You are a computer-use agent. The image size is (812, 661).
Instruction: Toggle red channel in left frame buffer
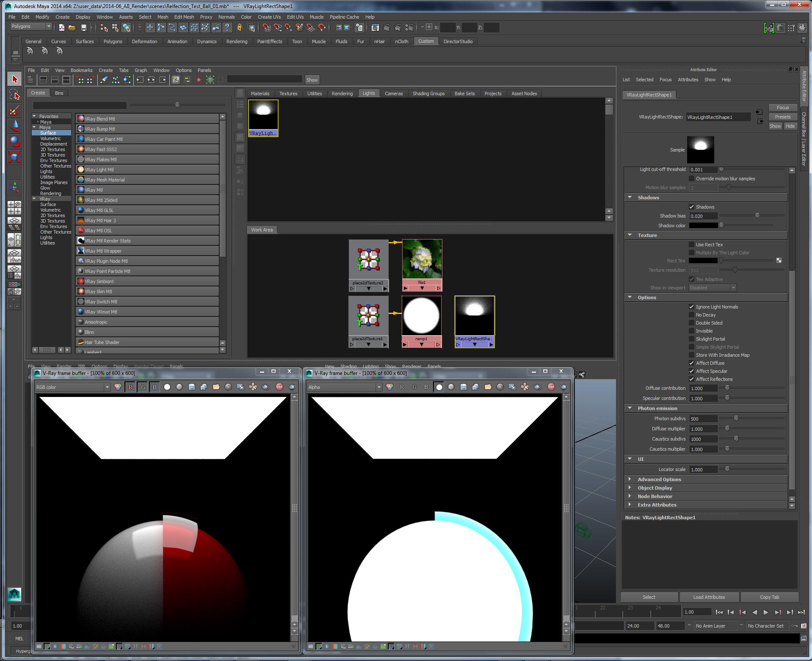(x=130, y=387)
